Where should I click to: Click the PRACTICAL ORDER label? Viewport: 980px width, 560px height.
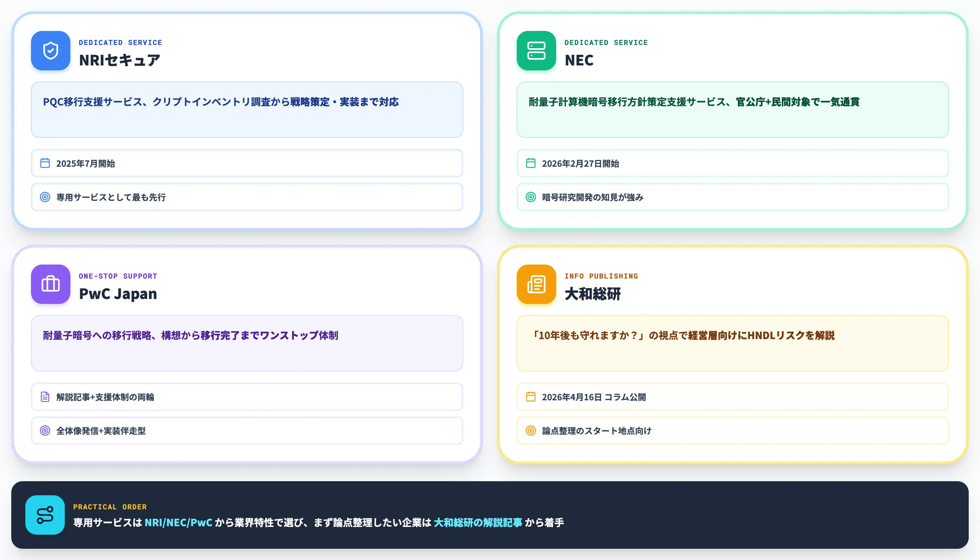click(x=110, y=507)
